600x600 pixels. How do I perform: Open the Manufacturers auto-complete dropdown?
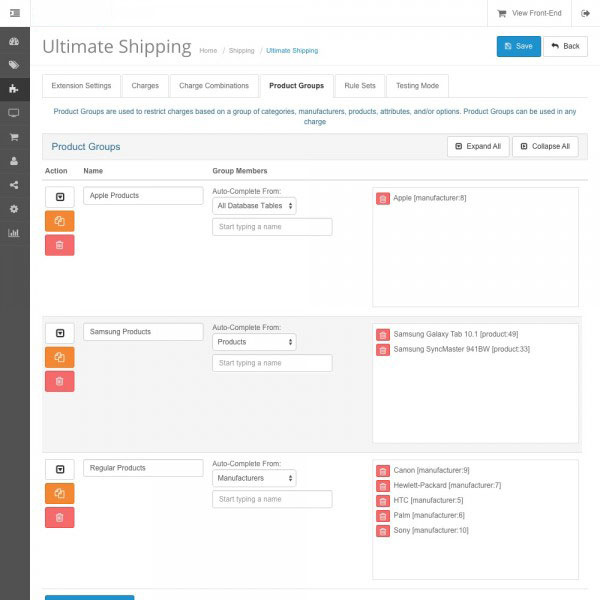click(254, 478)
